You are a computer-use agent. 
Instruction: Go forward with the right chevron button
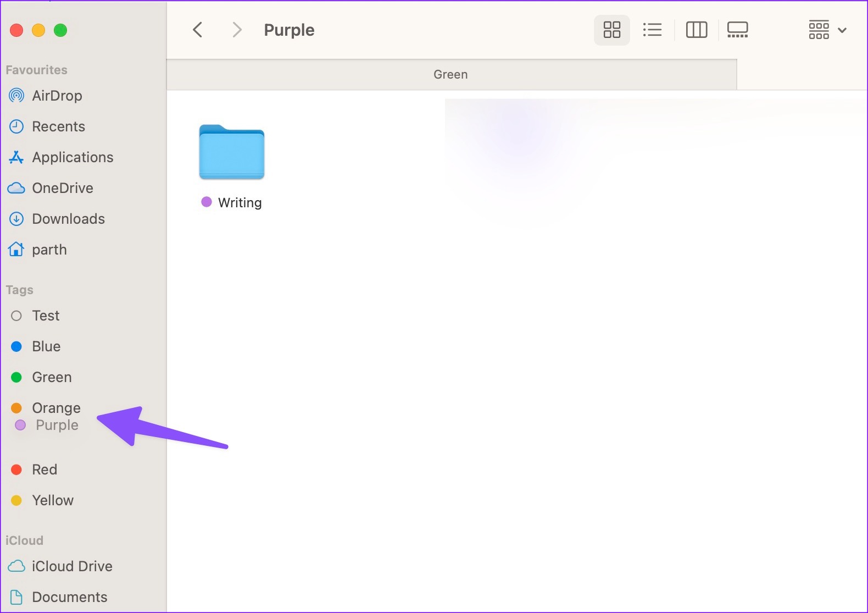[x=237, y=30]
